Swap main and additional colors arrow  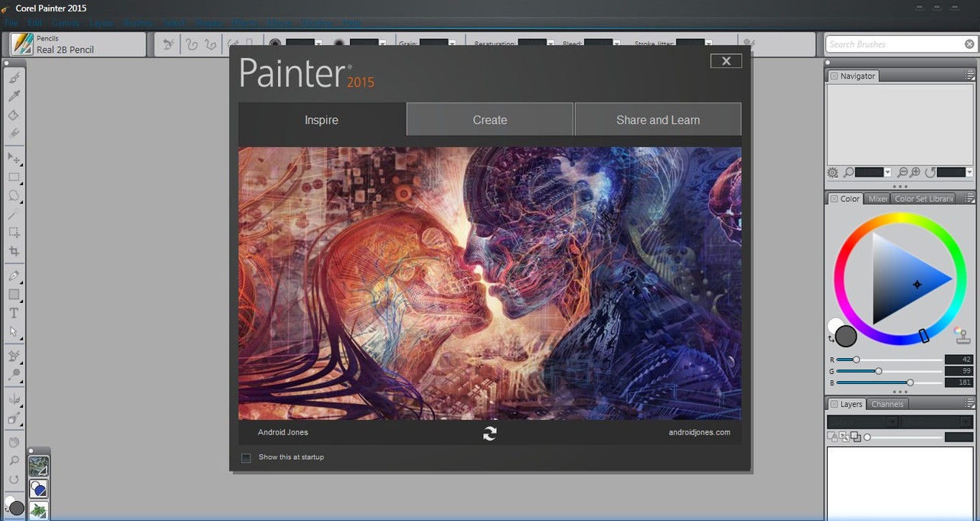click(832, 339)
